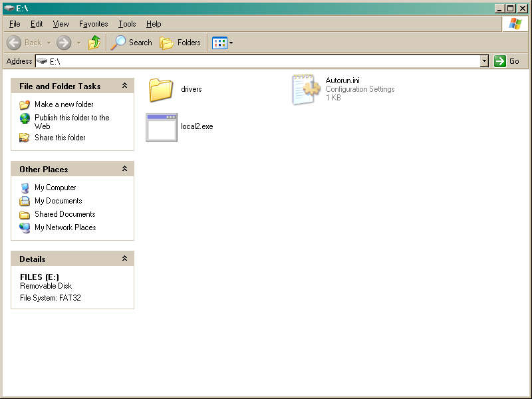Open My Computer link

[x=55, y=188]
